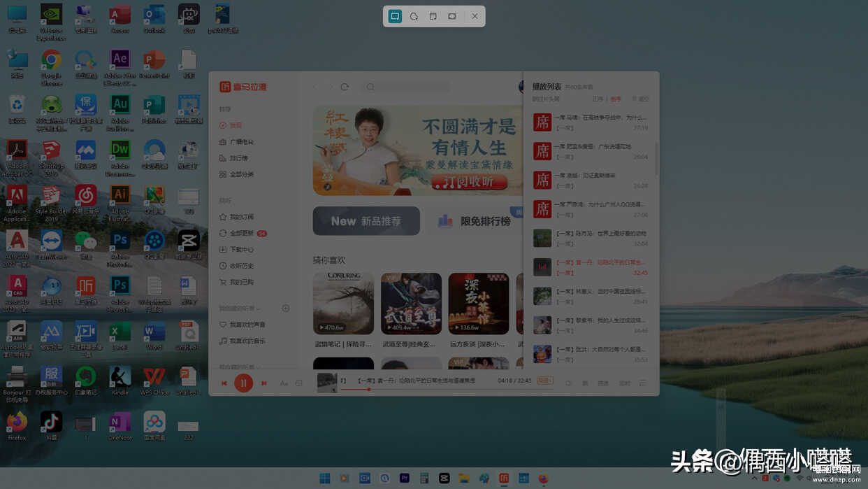Click the plus icon to create a playlist

click(x=285, y=309)
